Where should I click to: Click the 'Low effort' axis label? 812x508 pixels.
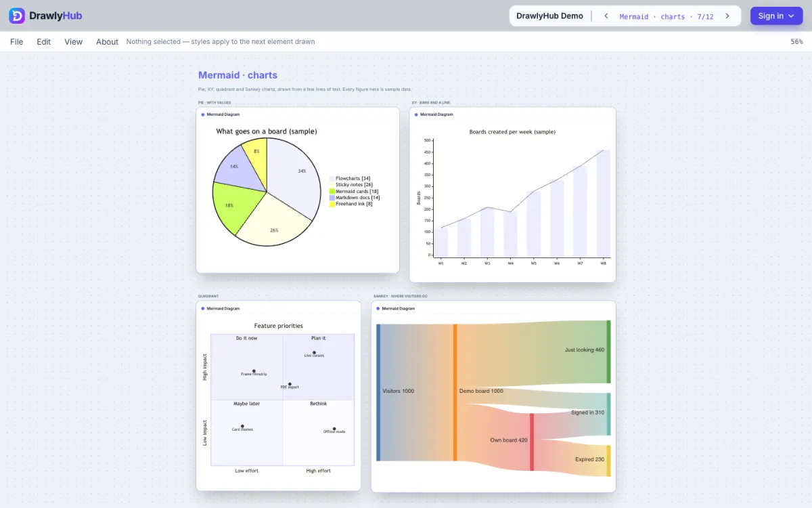[x=246, y=471]
